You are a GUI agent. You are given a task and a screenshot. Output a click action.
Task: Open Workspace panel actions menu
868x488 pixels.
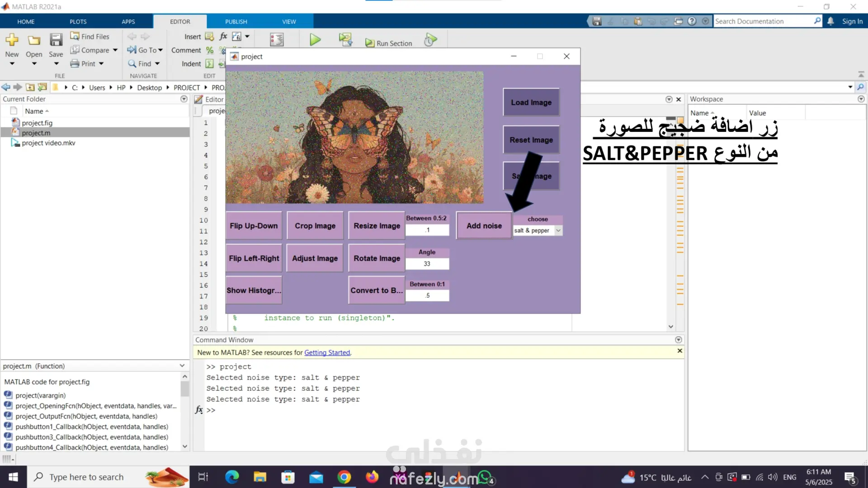pos(861,99)
